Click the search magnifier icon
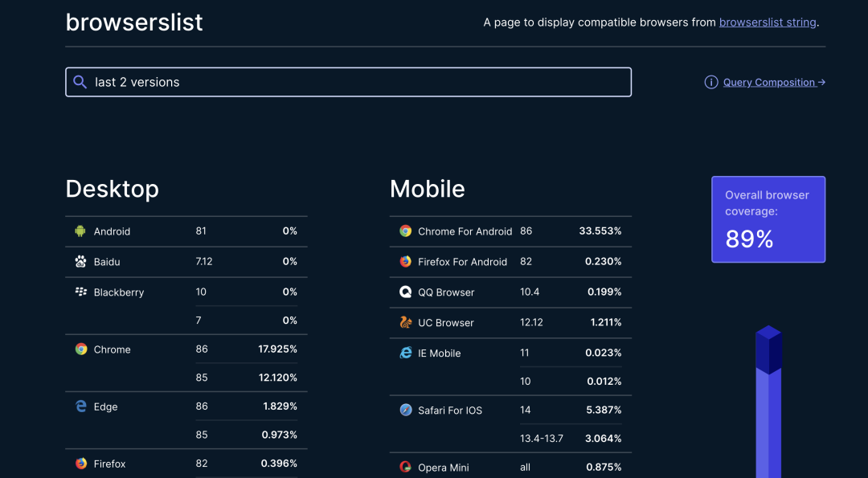Viewport: 868px width, 478px height. [x=80, y=82]
